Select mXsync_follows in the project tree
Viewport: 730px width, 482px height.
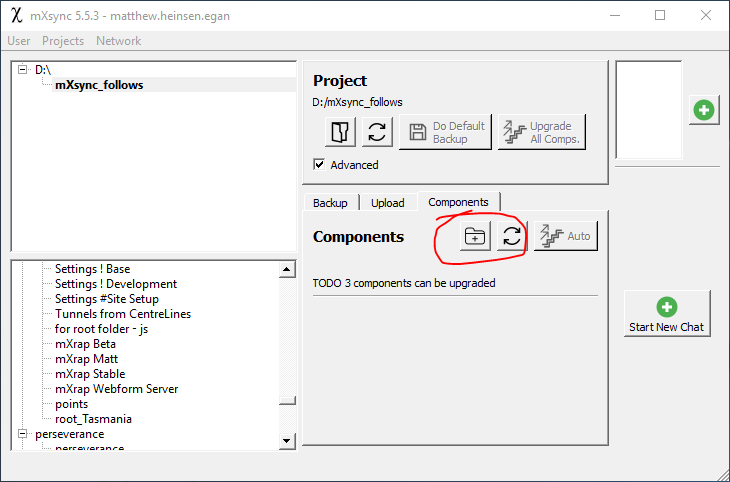[x=99, y=85]
